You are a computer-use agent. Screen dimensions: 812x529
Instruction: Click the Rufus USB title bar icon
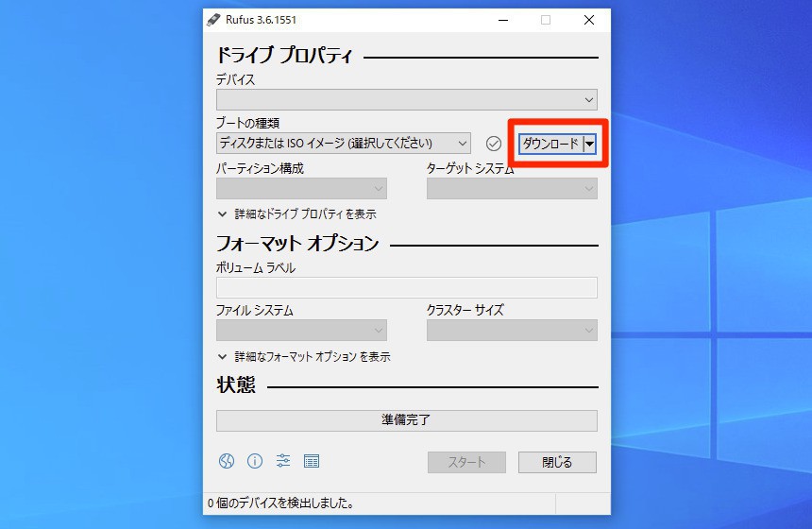tap(213, 20)
